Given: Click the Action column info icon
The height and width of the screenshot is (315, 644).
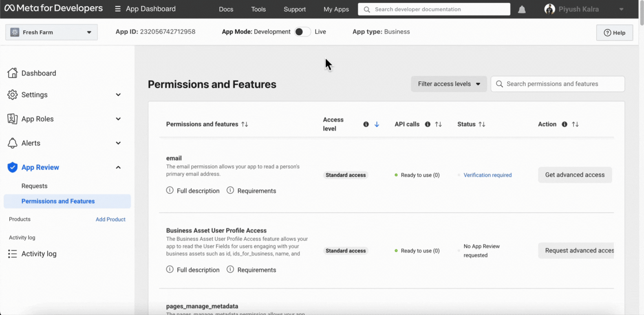Looking at the screenshot, I should click(565, 124).
